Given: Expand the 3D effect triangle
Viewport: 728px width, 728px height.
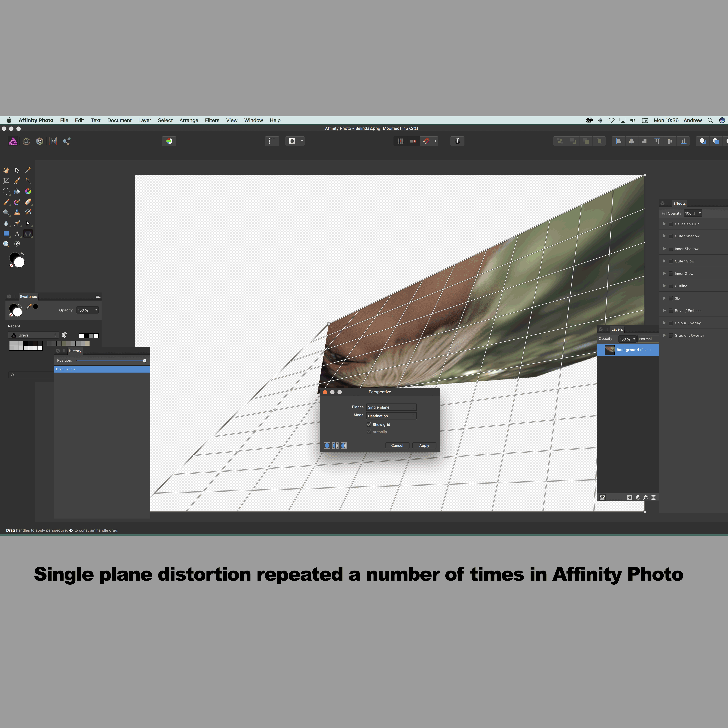Looking at the screenshot, I should [664, 298].
